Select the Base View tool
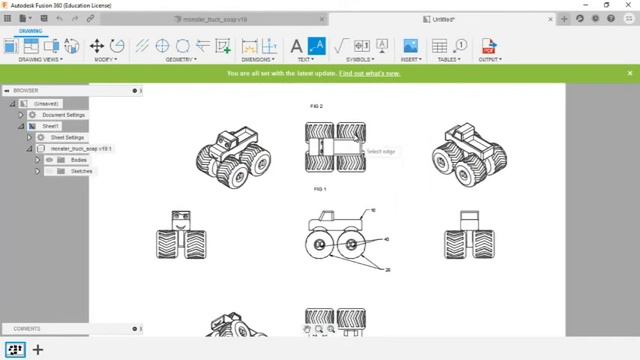 pos(11,46)
